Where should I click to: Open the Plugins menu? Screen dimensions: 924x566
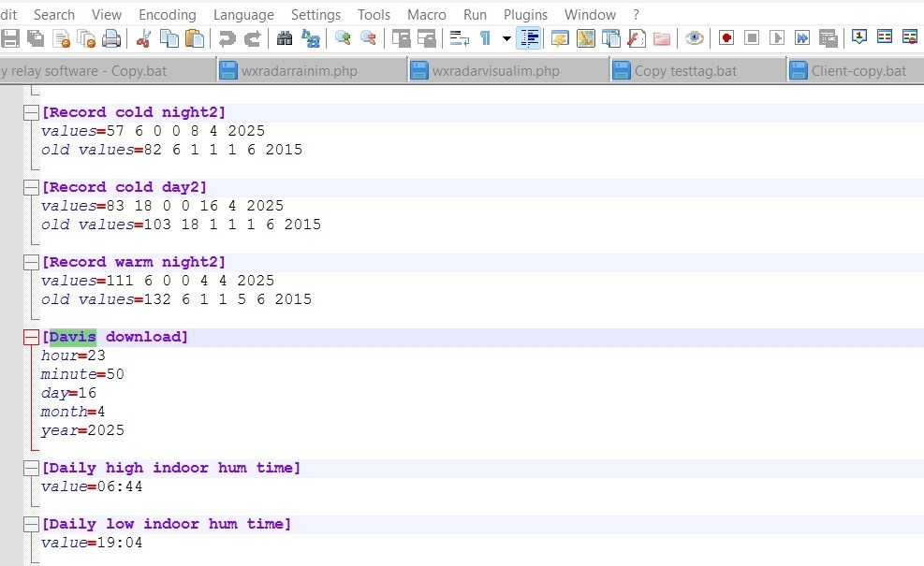525,15
